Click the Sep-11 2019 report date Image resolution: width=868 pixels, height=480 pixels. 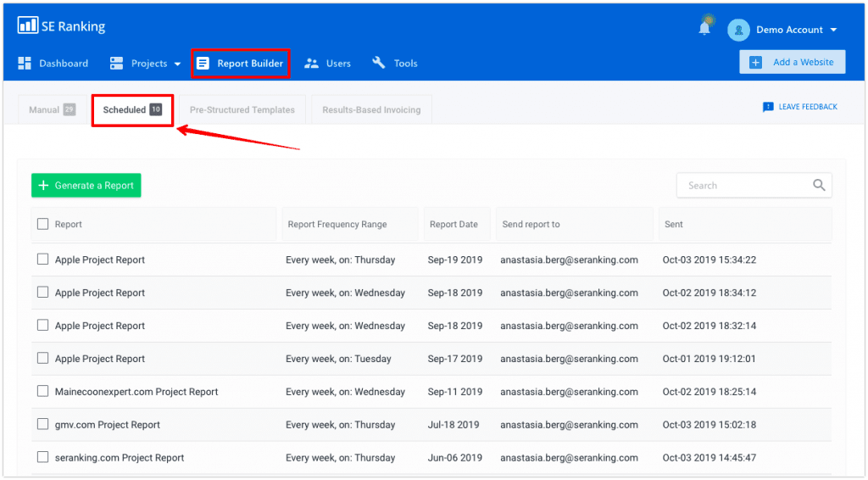pos(455,392)
